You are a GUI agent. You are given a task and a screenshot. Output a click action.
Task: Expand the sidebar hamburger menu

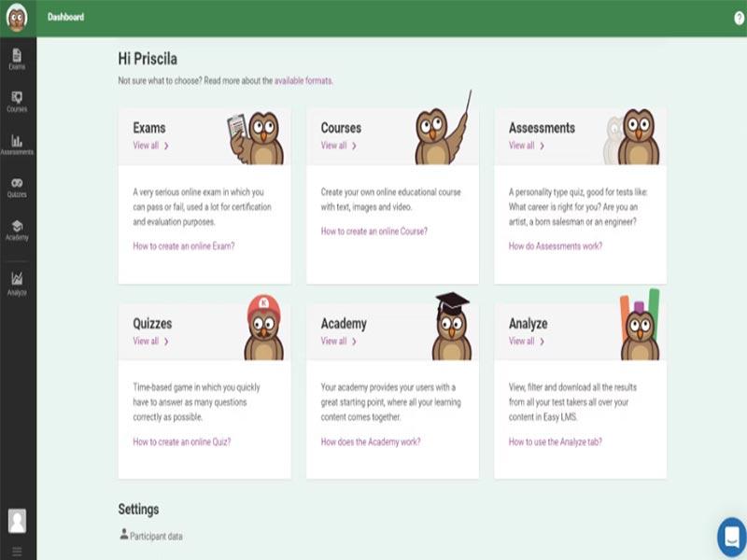tap(17, 552)
